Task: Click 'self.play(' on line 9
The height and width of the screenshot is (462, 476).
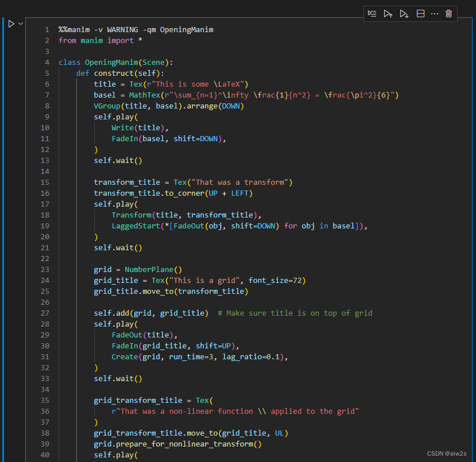Action: [x=115, y=117]
